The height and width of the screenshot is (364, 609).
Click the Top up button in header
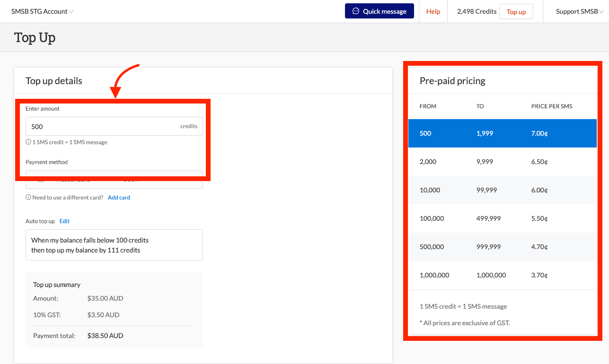point(516,11)
